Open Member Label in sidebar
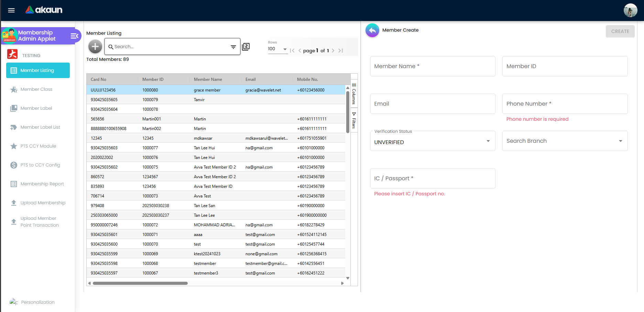 point(36,108)
